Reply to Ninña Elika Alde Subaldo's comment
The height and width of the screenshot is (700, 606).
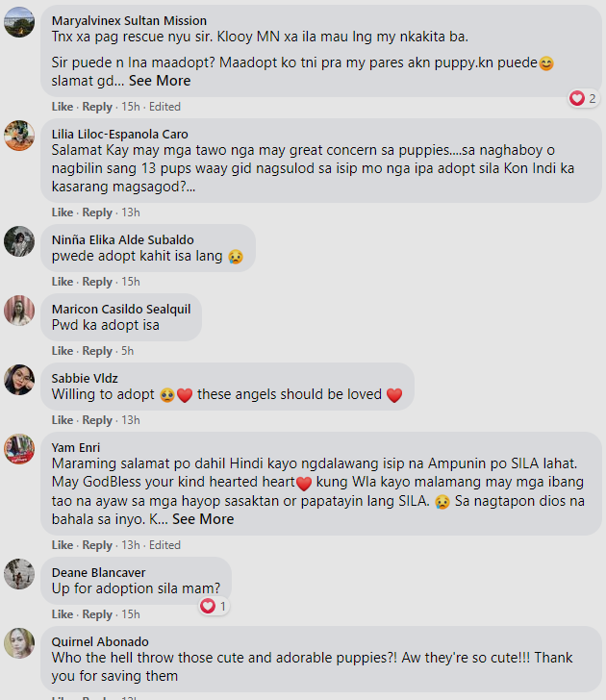(x=97, y=282)
